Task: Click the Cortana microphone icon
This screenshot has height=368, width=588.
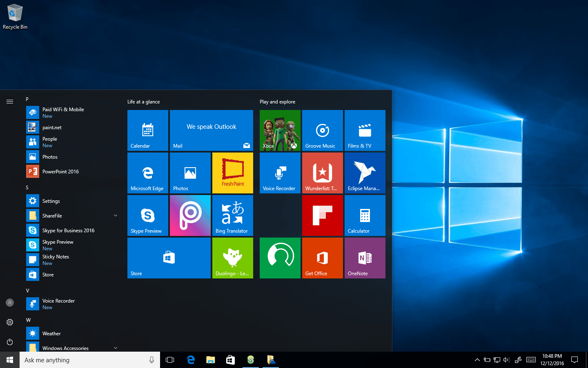Action: pyautogui.click(x=151, y=360)
